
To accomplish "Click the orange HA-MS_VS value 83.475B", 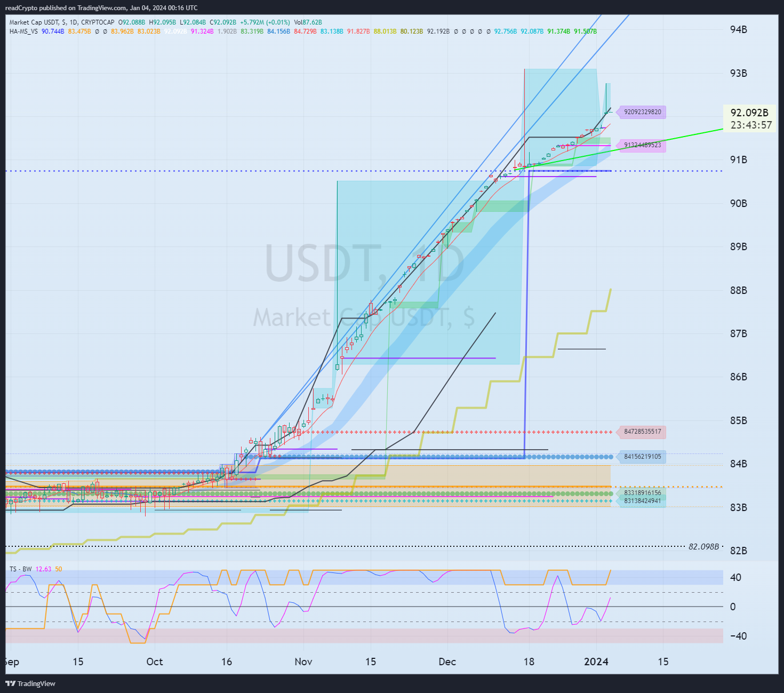I will pyautogui.click(x=79, y=31).
